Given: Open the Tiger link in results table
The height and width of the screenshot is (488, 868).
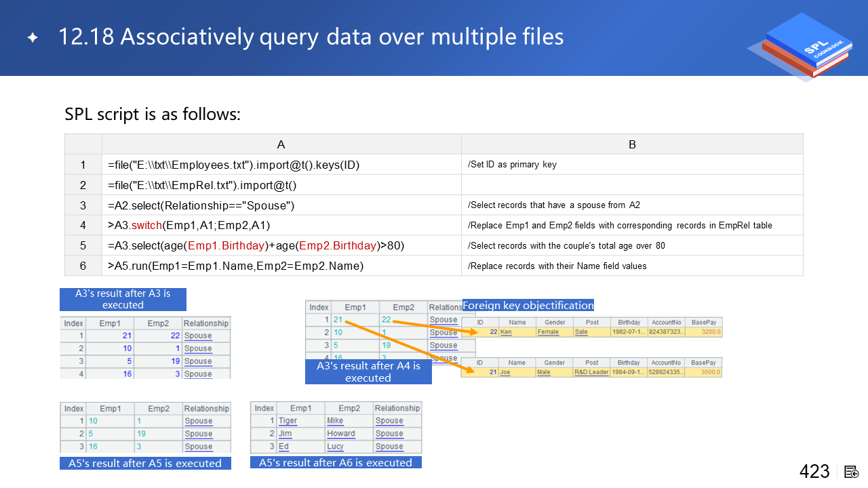Looking at the screenshot, I should 288,421.
